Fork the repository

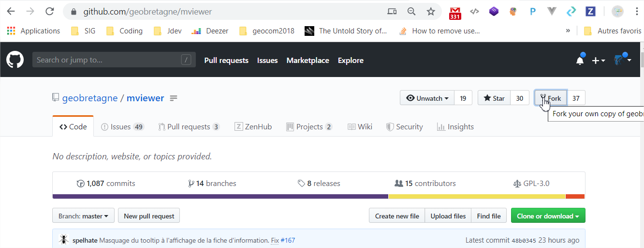tap(551, 98)
